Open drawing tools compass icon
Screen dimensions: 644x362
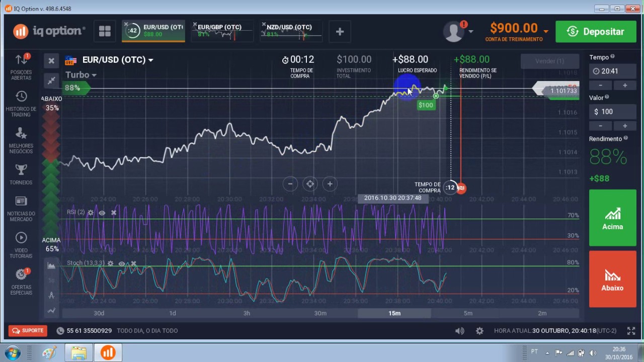tap(51, 296)
